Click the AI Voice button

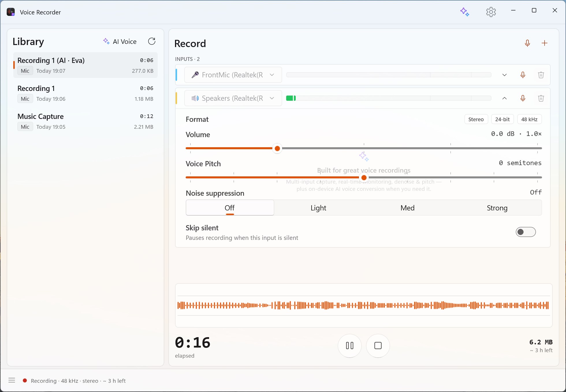pyautogui.click(x=120, y=42)
